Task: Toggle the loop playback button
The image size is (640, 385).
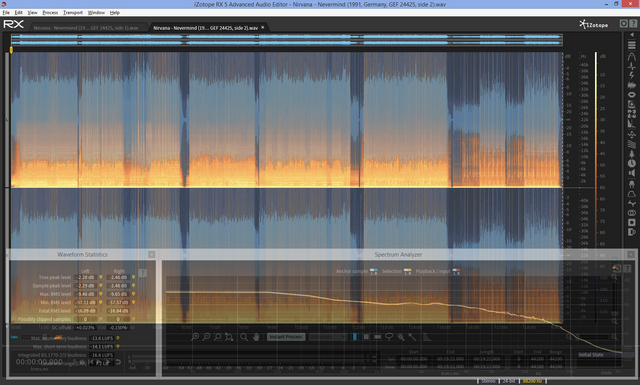Action: point(118,362)
